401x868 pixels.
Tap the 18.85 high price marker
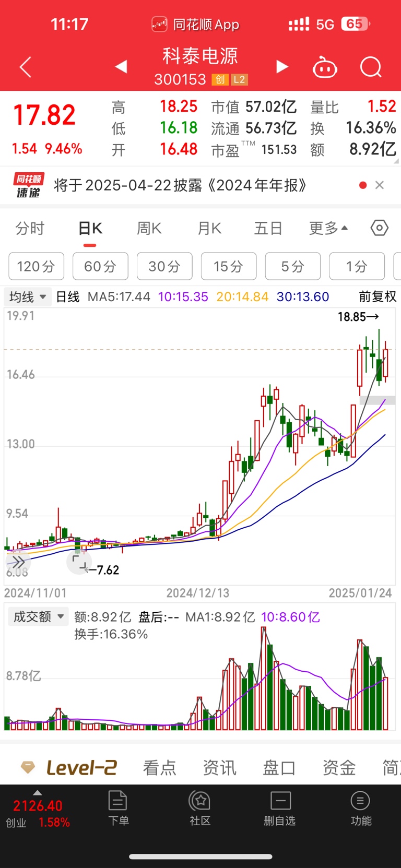[358, 317]
